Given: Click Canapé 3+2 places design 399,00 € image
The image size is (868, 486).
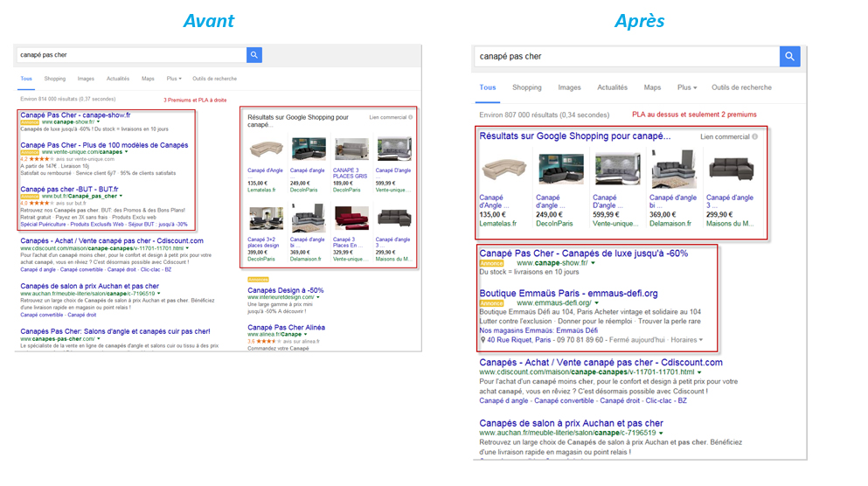Looking at the screenshot, I should coord(267,219).
